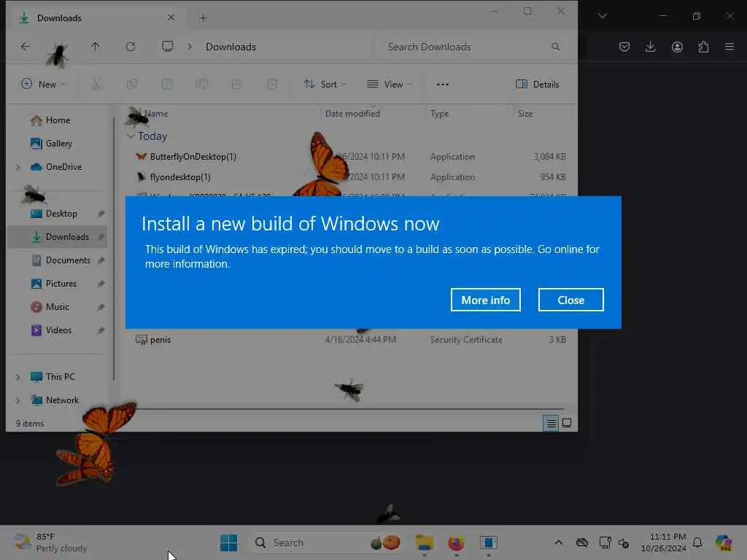This screenshot has height=560, width=747.
Task: Click the taskbar Search box
Action: (328, 542)
